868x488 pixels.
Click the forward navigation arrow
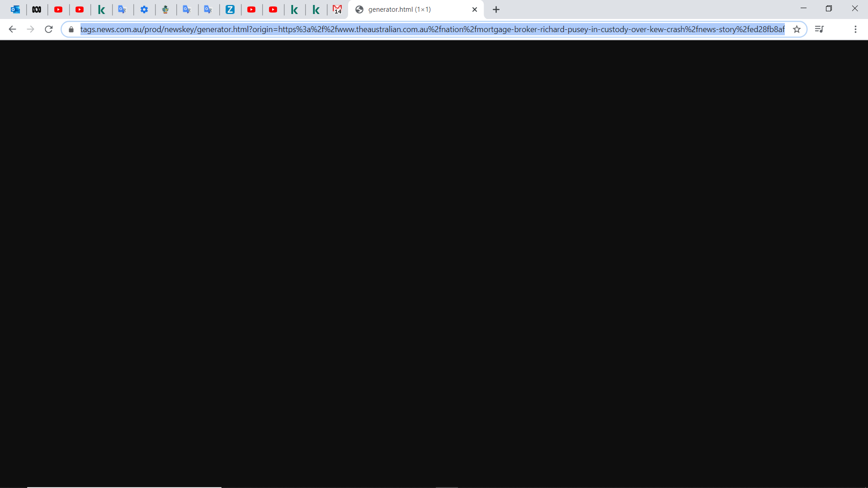30,29
